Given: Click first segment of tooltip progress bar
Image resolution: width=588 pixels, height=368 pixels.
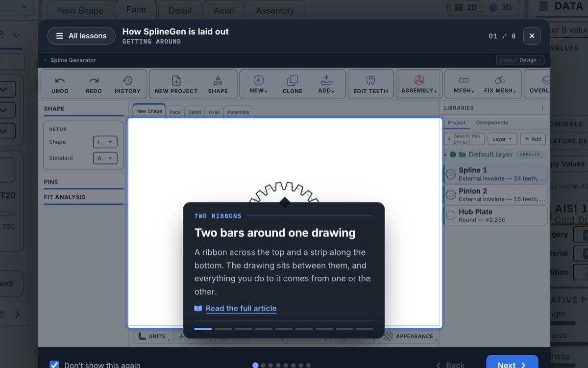Looking at the screenshot, I should [203, 329].
